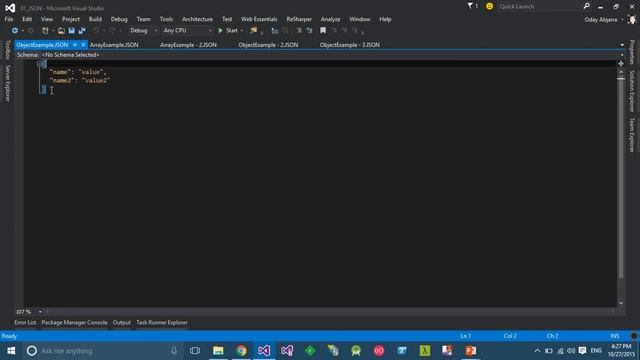
Task: Click the comment selection toolbar icon
Action: point(275,31)
